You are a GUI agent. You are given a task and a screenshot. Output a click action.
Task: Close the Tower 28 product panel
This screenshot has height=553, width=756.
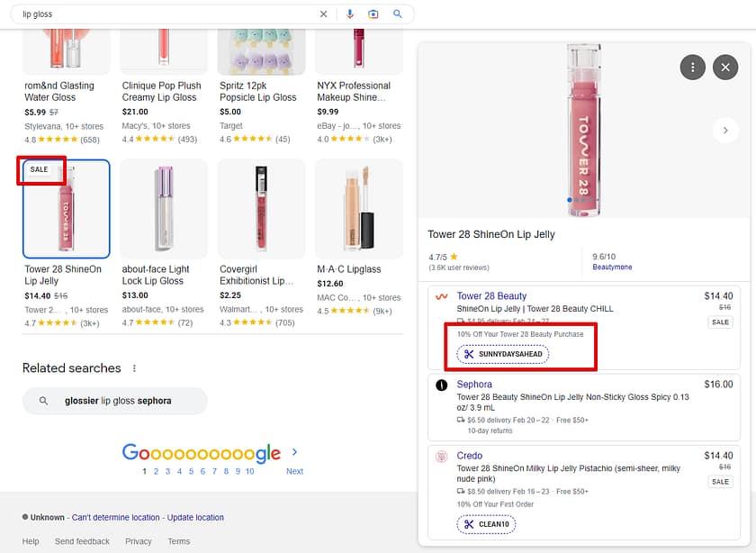[x=724, y=67]
